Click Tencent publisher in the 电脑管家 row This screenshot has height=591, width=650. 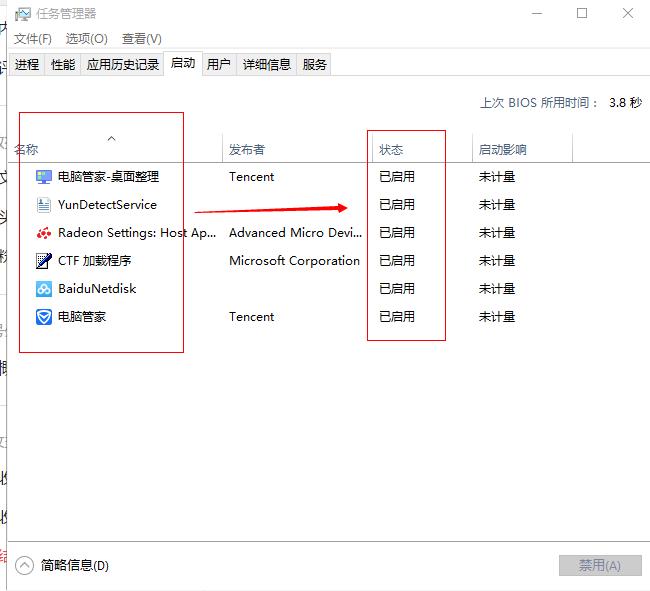[x=252, y=317]
